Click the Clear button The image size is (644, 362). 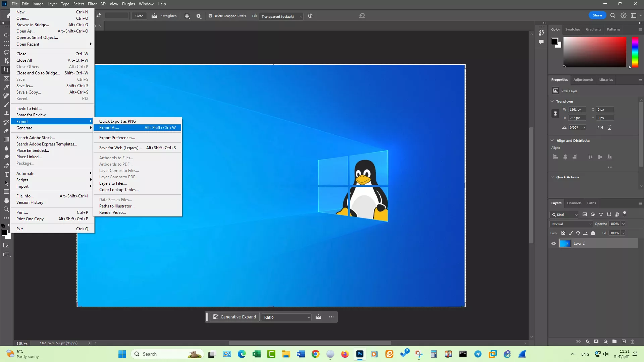click(139, 16)
